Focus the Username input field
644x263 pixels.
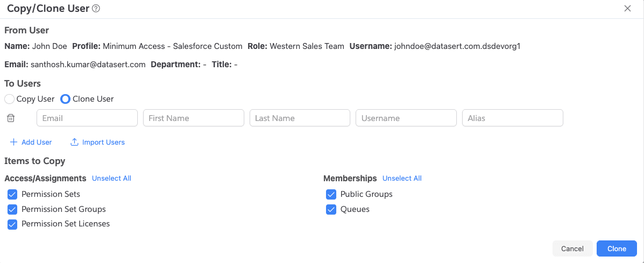(x=406, y=118)
